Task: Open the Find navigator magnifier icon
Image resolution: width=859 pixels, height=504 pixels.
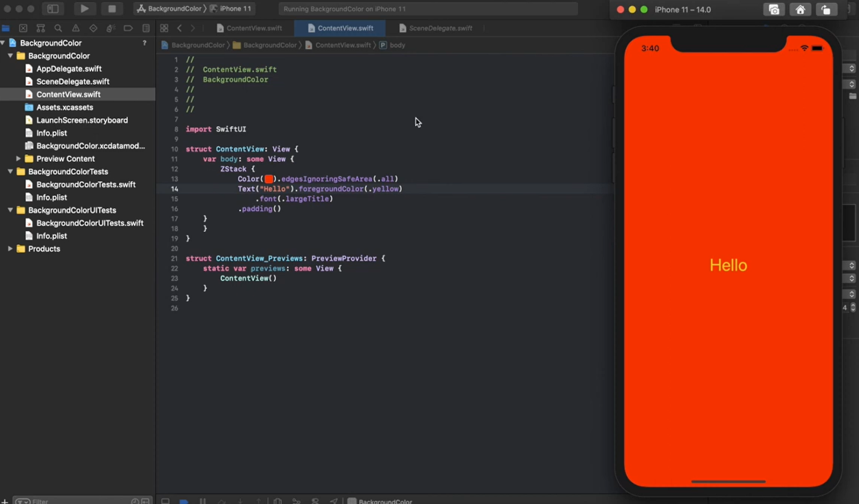Action: [x=58, y=28]
